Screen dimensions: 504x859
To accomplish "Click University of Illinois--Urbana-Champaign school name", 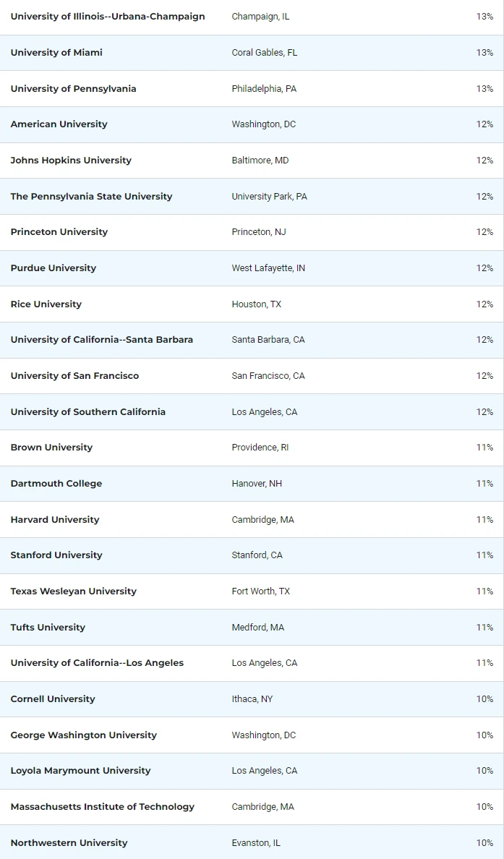I will click(108, 17).
